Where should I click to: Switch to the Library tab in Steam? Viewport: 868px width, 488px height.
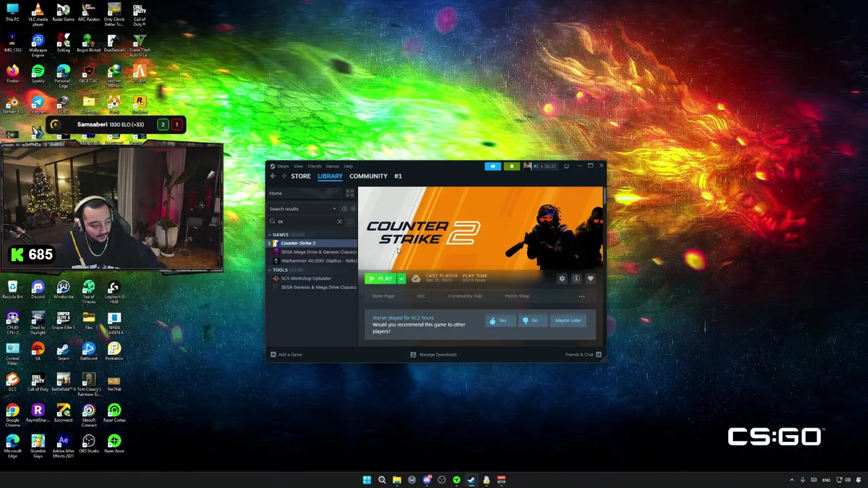tap(330, 176)
